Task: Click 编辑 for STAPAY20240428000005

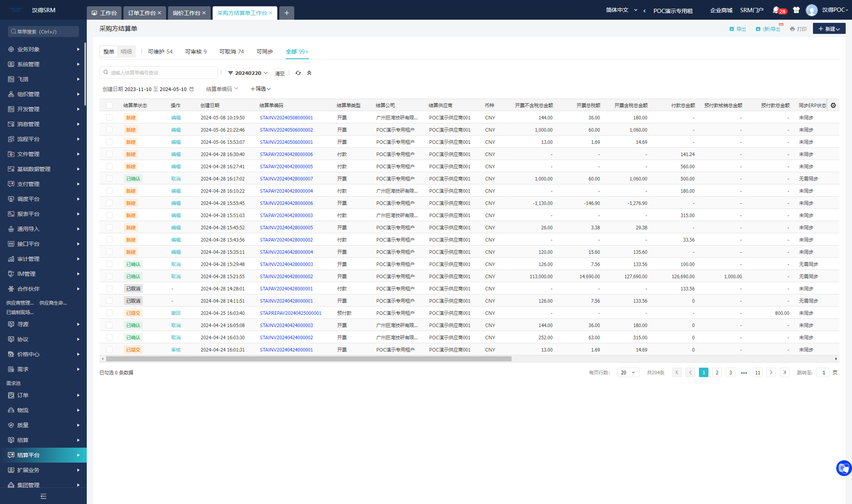Action: [176, 166]
